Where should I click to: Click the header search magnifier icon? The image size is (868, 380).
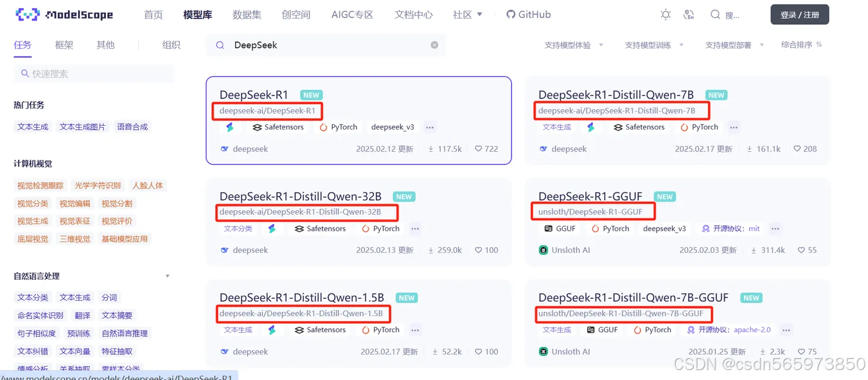coord(715,14)
